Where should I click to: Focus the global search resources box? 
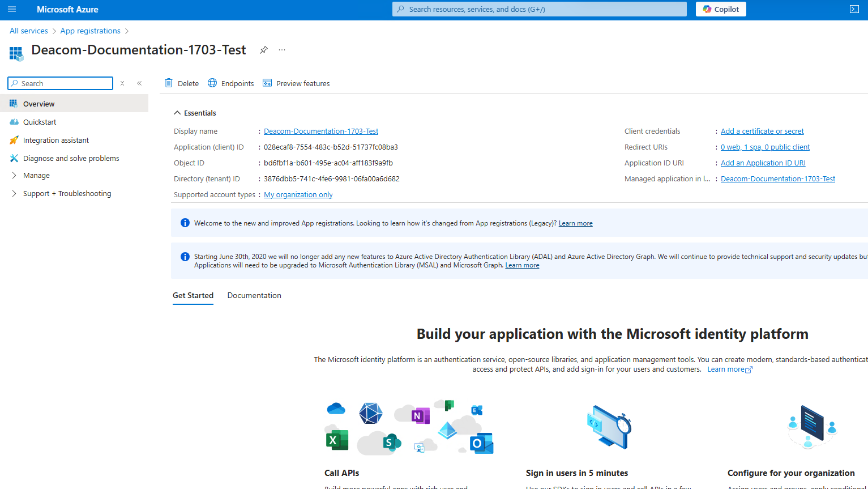pyautogui.click(x=539, y=9)
